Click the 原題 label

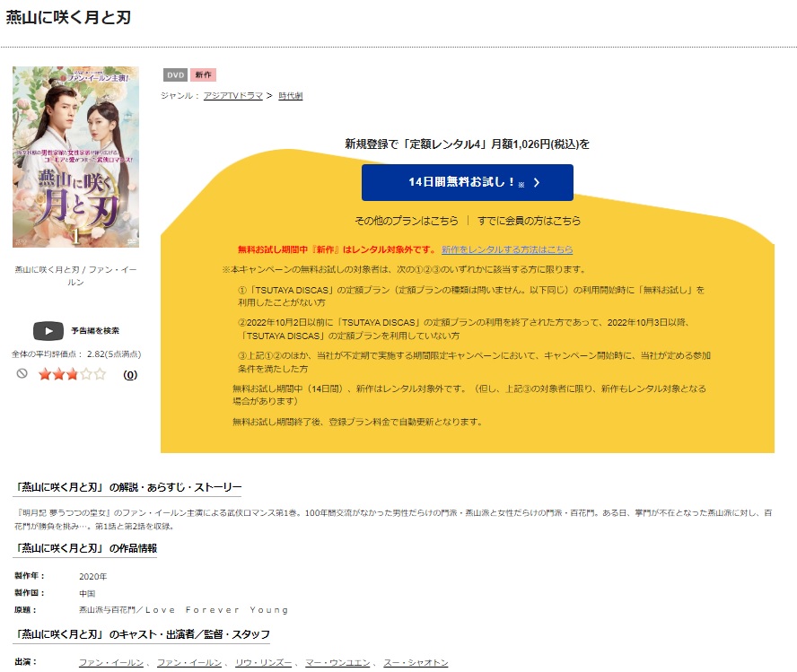25,610
